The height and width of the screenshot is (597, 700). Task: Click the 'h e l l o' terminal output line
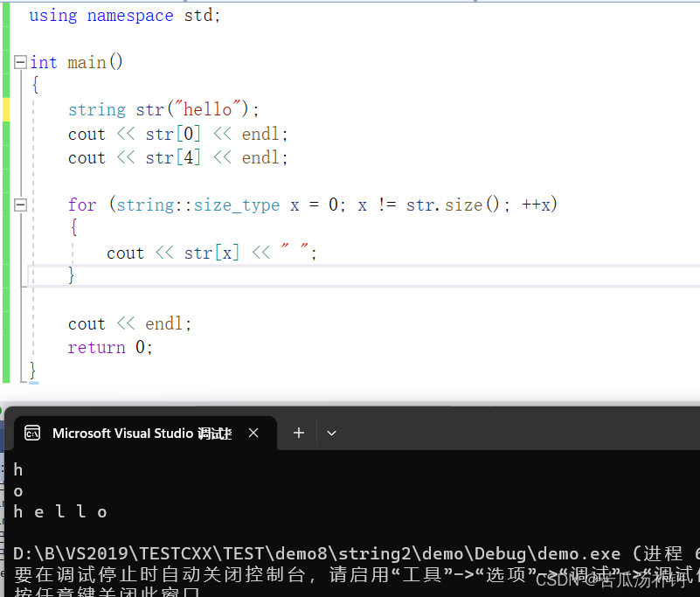tap(61, 511)
